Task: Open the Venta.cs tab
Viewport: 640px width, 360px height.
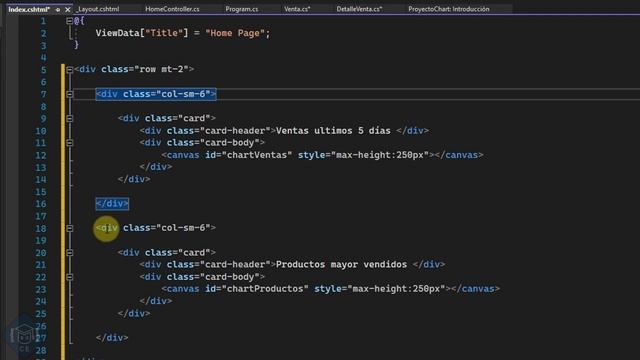Action: (297, 9)
